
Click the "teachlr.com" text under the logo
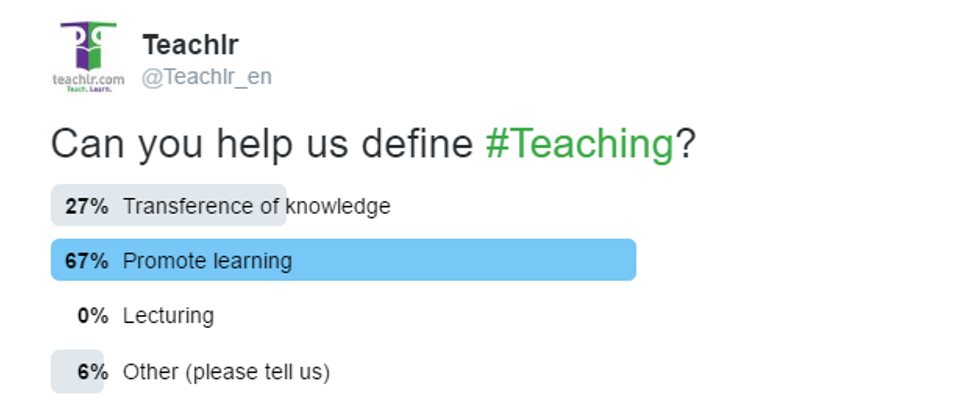point(89,78)
